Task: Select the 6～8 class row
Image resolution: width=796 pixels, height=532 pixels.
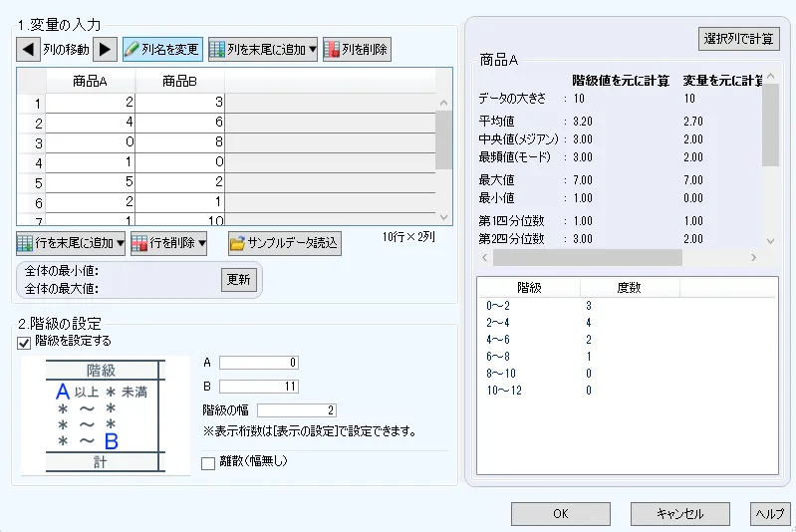Action: (627, 357)
